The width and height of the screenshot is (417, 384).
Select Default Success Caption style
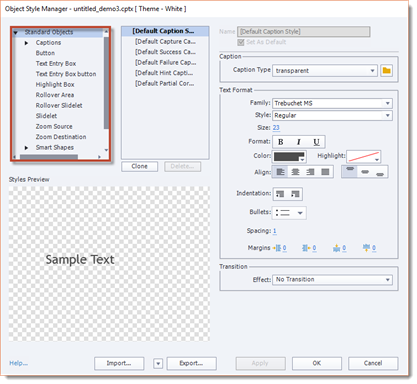point(165,52)
